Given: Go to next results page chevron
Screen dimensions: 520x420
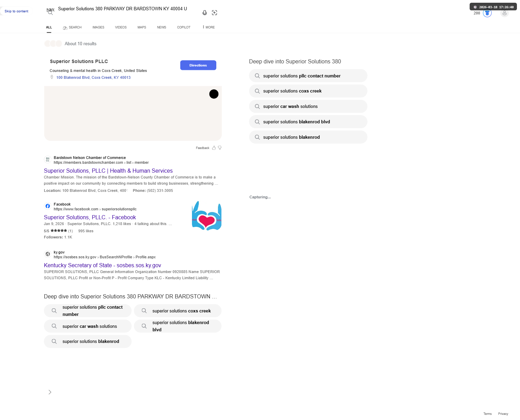Looking at the screenshot, I should click(x=50, y=392).
